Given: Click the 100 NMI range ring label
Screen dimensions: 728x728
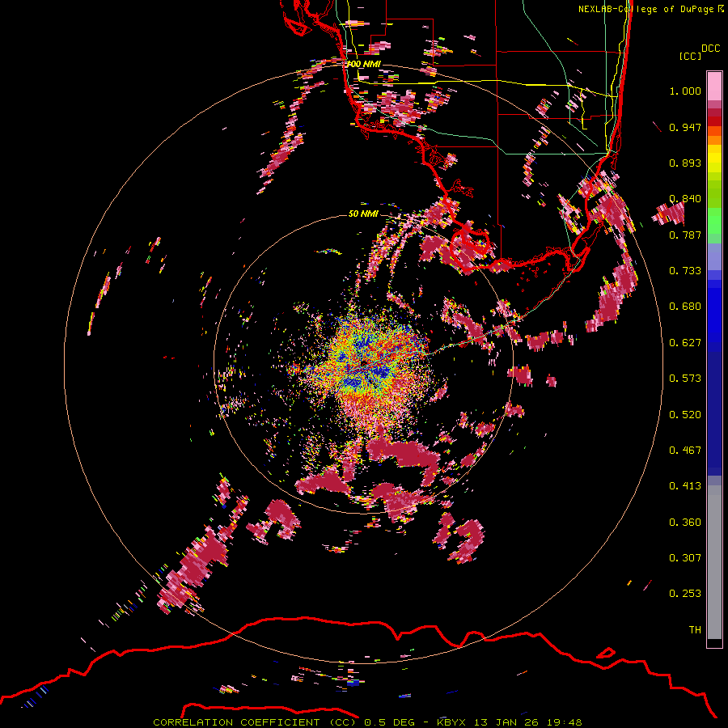Looking at the screenshot, I should (364, 64).
